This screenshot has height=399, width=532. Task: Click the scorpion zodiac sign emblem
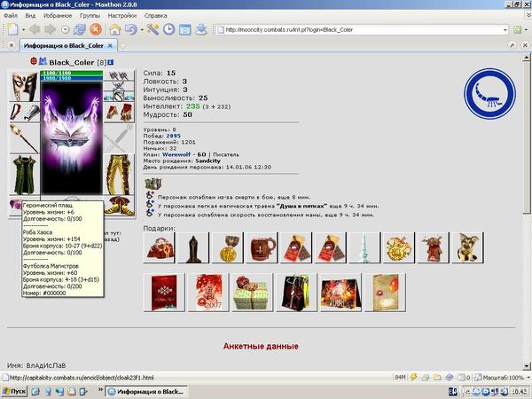(x=489, y=94)
